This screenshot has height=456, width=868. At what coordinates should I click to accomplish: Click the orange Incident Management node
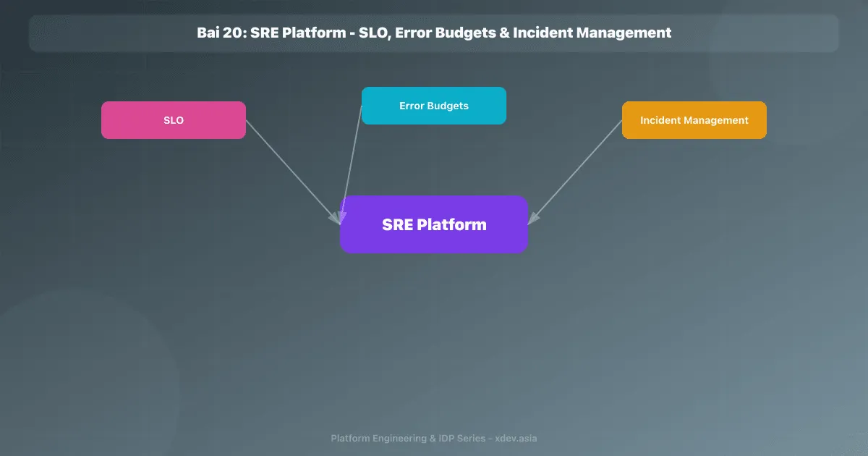tap(694, 120)
